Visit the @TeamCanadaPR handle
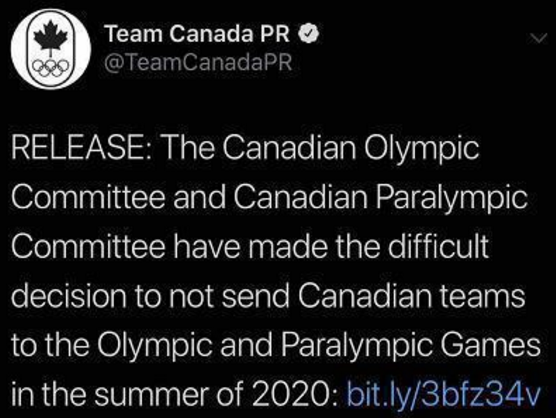The height and width of the screenshot is (418, 556). (198, 62)
